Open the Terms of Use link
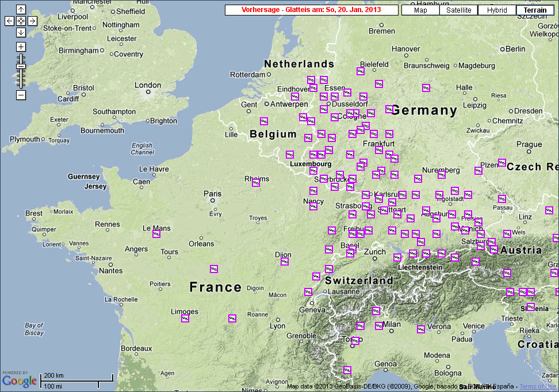Image resolution: width=559 pixels, height=392 pixels. [538, 387]
